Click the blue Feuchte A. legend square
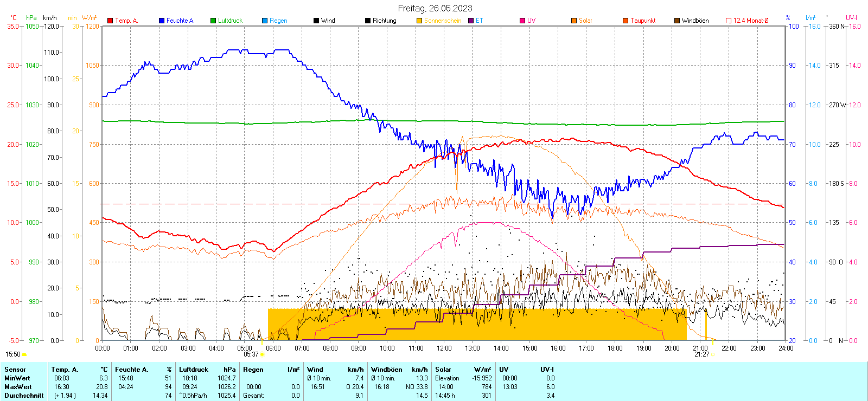868x401 pixels. point(162,21)
